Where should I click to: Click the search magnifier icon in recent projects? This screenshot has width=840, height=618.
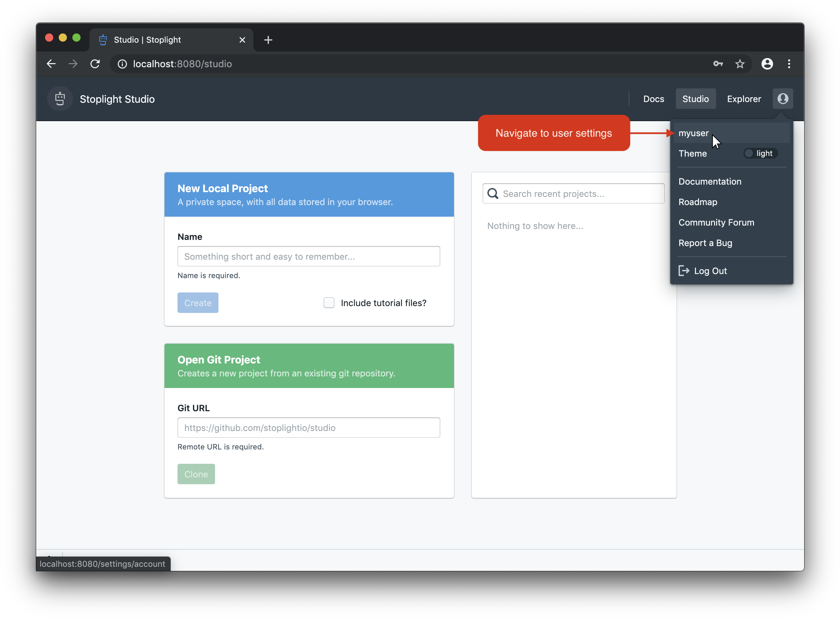[493, 193]
